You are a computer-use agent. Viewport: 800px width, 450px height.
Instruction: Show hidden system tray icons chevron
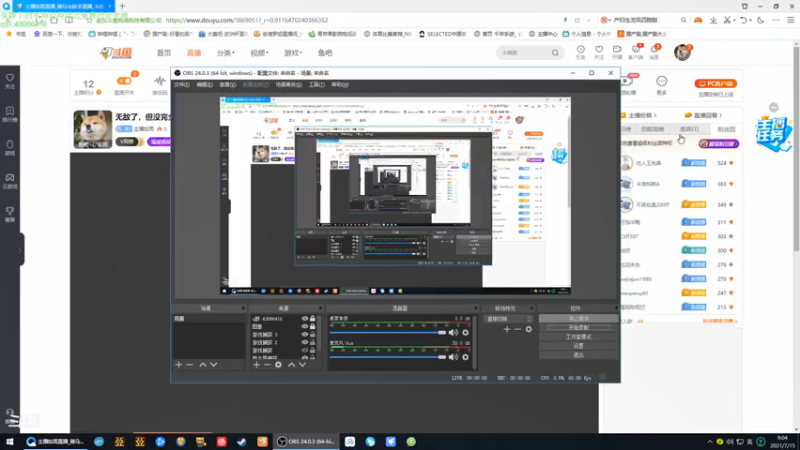click(710, 442)
